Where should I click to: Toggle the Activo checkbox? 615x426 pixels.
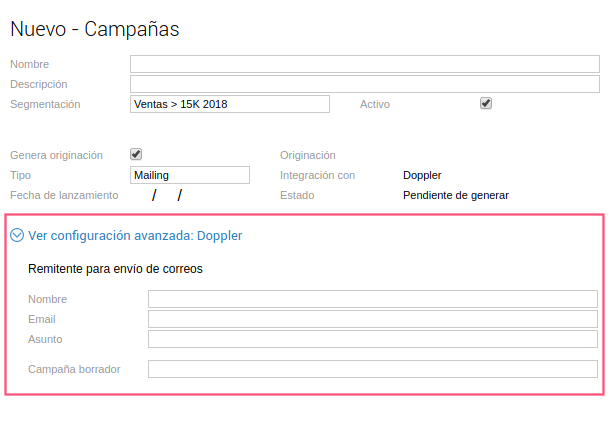click(486, 103)
